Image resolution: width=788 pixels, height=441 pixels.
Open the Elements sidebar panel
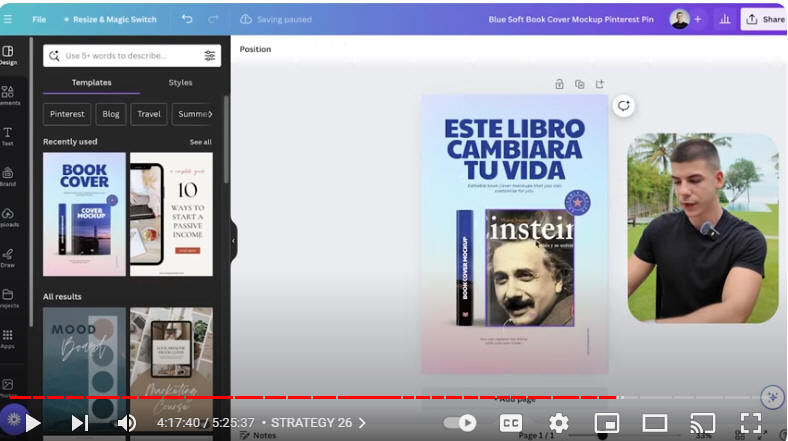8,95
